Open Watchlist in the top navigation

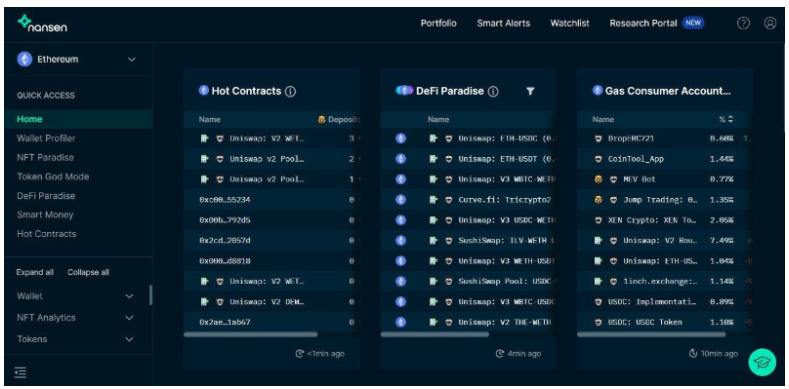pos(570,23)
